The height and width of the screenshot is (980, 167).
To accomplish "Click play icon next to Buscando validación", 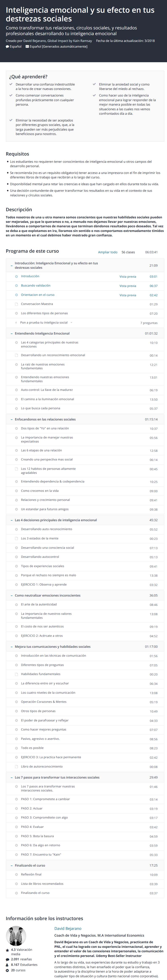I will pyautogui.click(x=16, y=285).
